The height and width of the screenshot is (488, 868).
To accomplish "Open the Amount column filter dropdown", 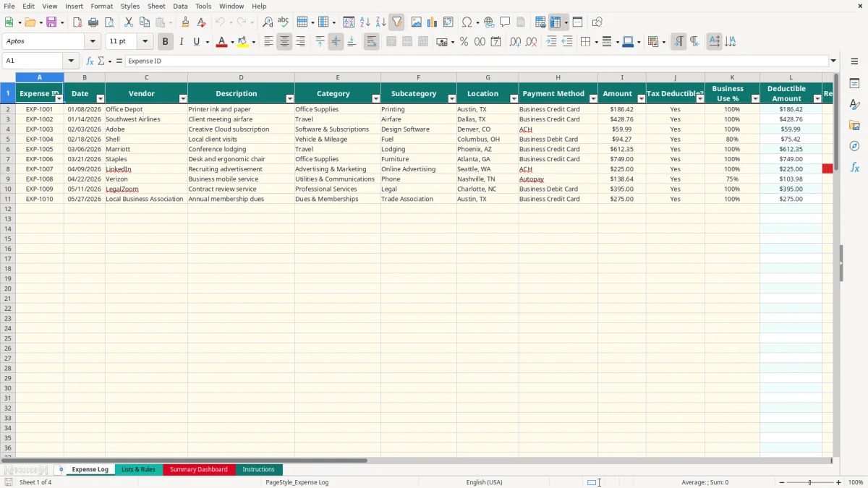I will 641,98.
